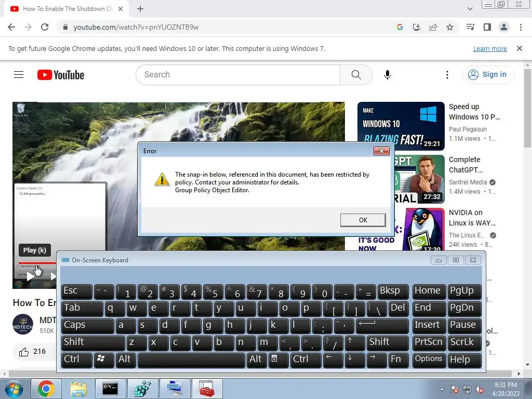This screenshot has height=399, width=532.
Task: Reload the YouTube page
Action: pos(45,27)
